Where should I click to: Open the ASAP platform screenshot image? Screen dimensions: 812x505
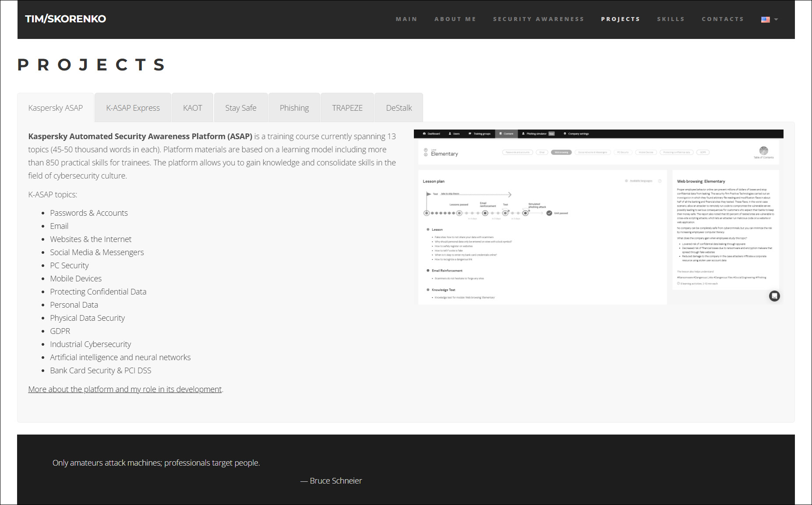(x=599, y=217)
